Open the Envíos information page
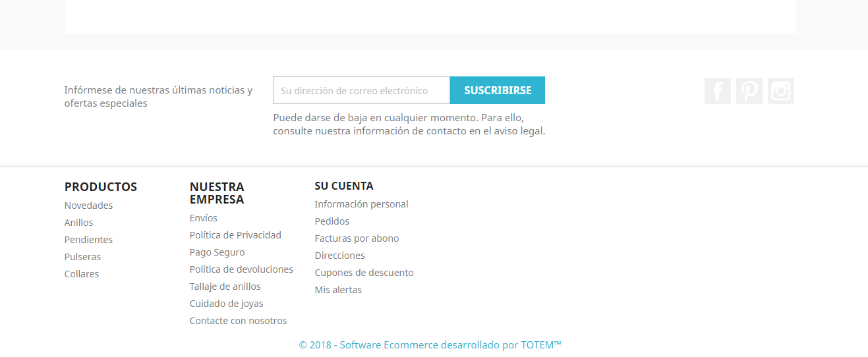The height and width of the screenshot is (357, 868). [203, 218]
